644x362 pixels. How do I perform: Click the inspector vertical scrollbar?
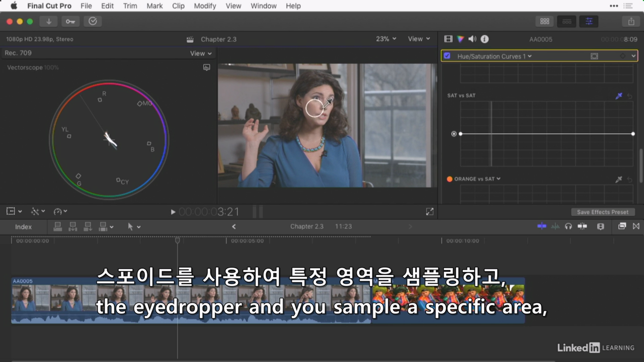(640, 165)
